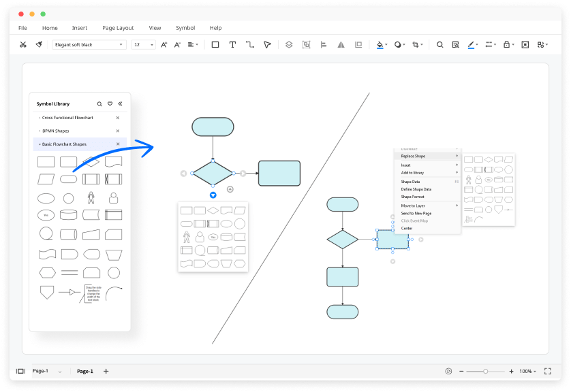571x392 pixels.
Task: Click the zoom slider handle
Action: pyautogui.click(x=485, y=371)
